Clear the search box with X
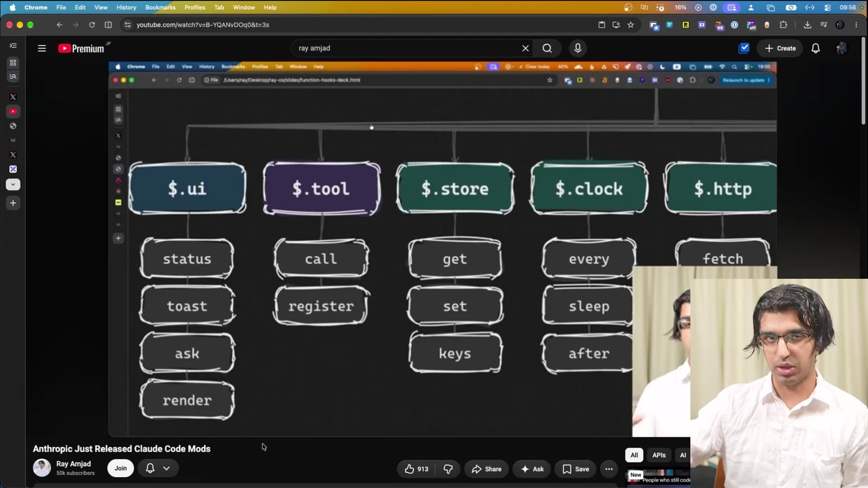868x488 pixels. [x=525, y=48]
